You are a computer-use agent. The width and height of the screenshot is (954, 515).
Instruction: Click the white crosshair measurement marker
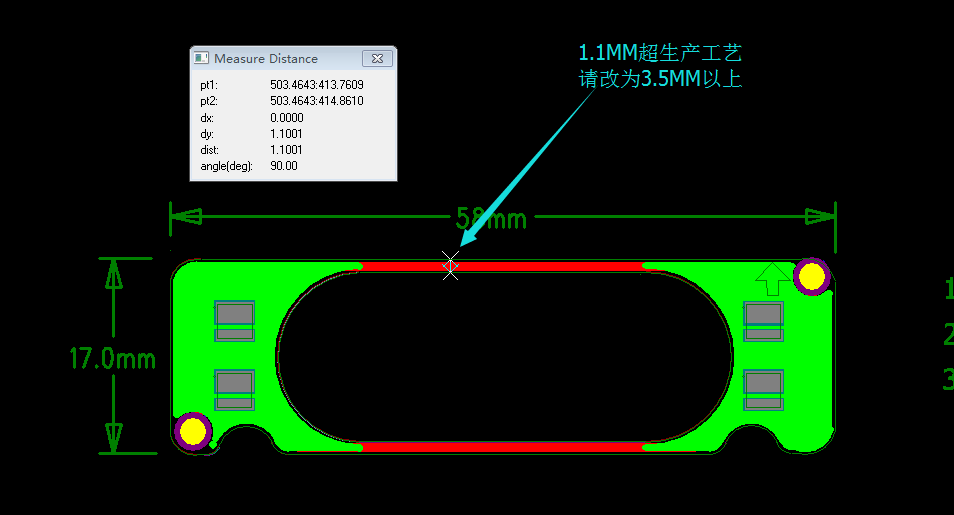click(x=450, y=266)
